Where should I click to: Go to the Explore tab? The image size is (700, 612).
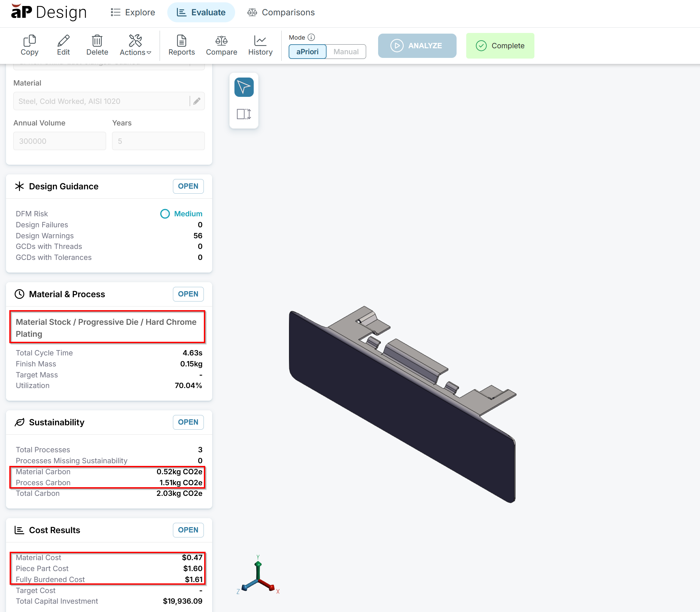[x=133, y=12]
